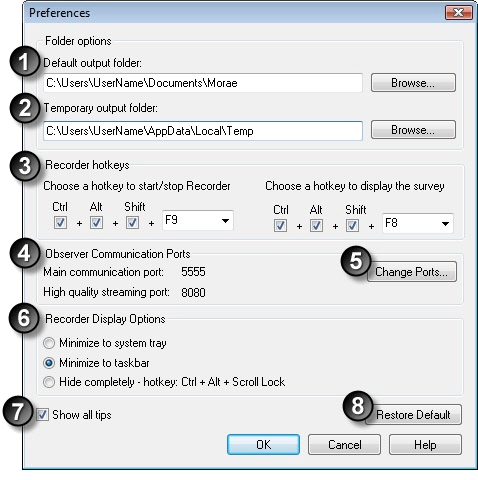Click the Change Ports button
478x480 pixels.
pyautogui.click(x=412, y=272)
